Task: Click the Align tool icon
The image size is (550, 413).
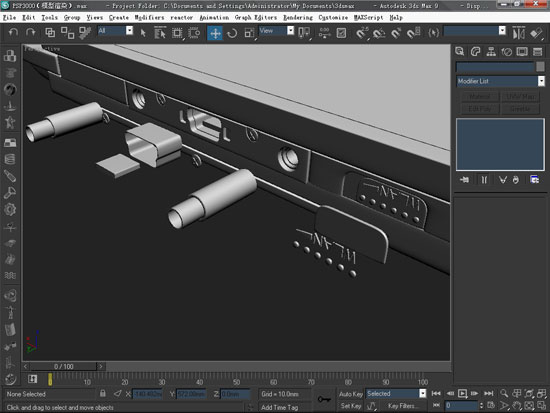Action: 536,33
